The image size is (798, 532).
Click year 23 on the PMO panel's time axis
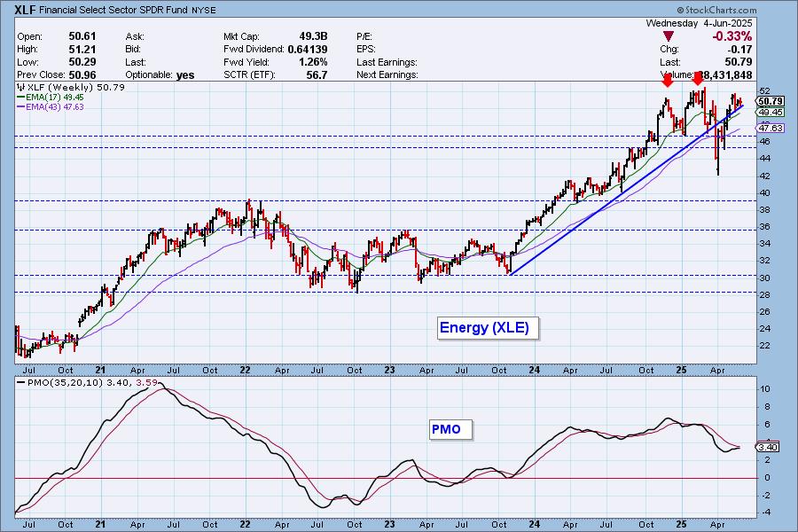click(x=389, y=524)
